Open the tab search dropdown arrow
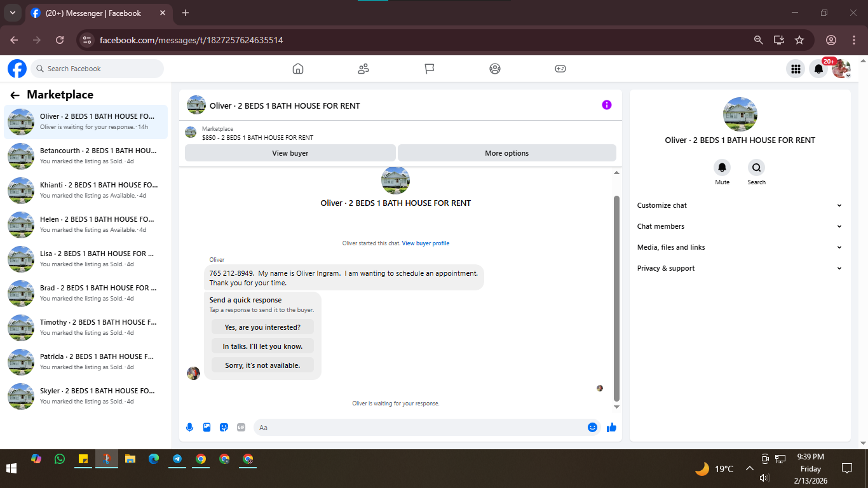Screen dimensions: 868x488 pos(12,13)
